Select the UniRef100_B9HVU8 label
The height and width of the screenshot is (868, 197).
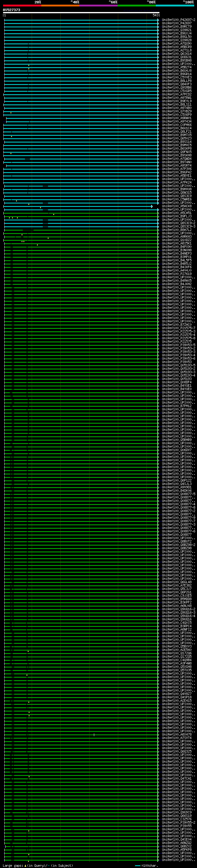point(177,189)
